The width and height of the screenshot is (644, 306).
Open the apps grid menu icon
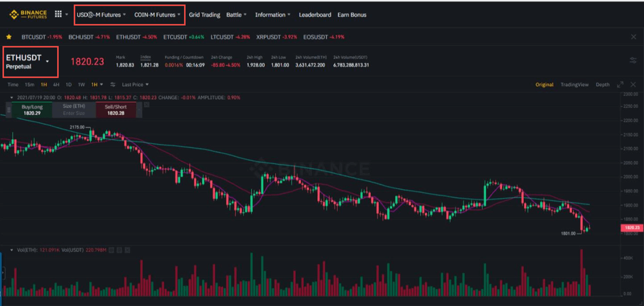[58, 14]
